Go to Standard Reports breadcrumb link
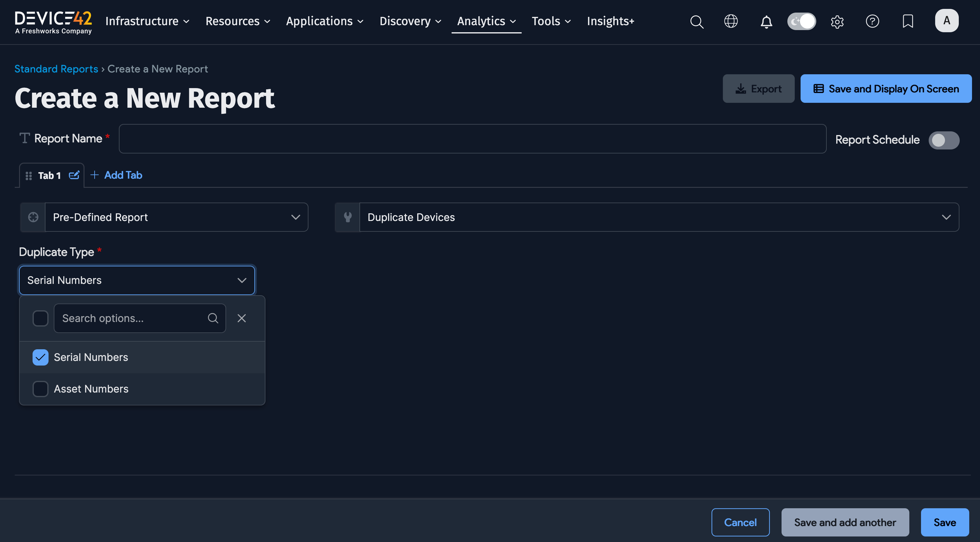 (56, 69)
